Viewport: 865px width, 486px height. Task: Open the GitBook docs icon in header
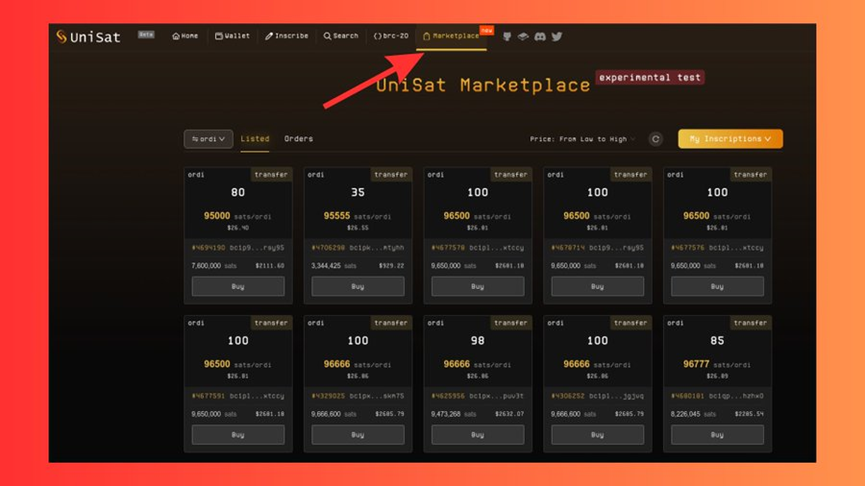pyautogui.click(x=523, y=36)
